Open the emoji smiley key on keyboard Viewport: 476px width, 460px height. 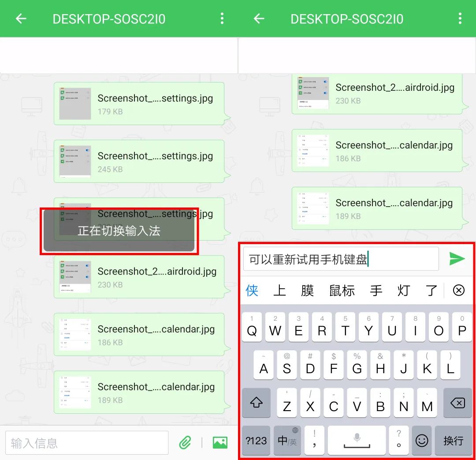(x=421, y=441)
